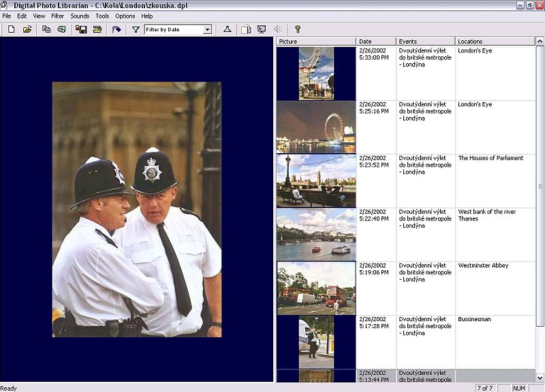Click West bank of the river Thames text
This screenshot has height=392, width=545.
pyautogui.click(x=486, y=215)
